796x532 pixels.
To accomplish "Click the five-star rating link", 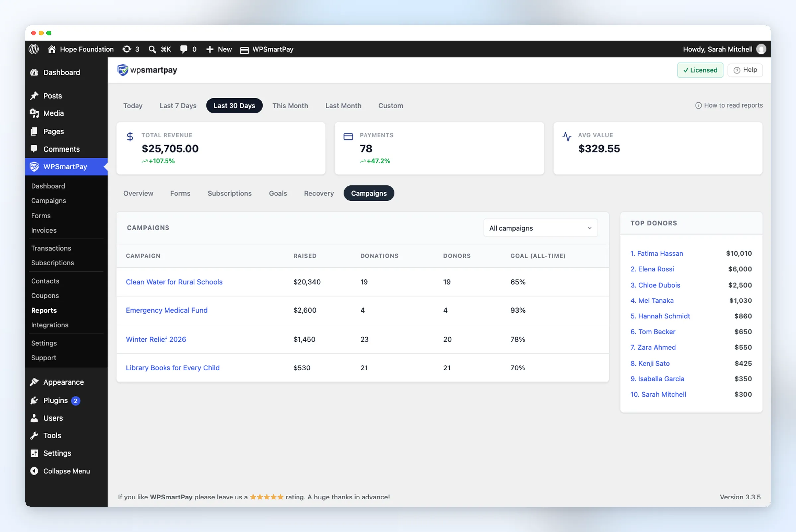I will 267,497.
